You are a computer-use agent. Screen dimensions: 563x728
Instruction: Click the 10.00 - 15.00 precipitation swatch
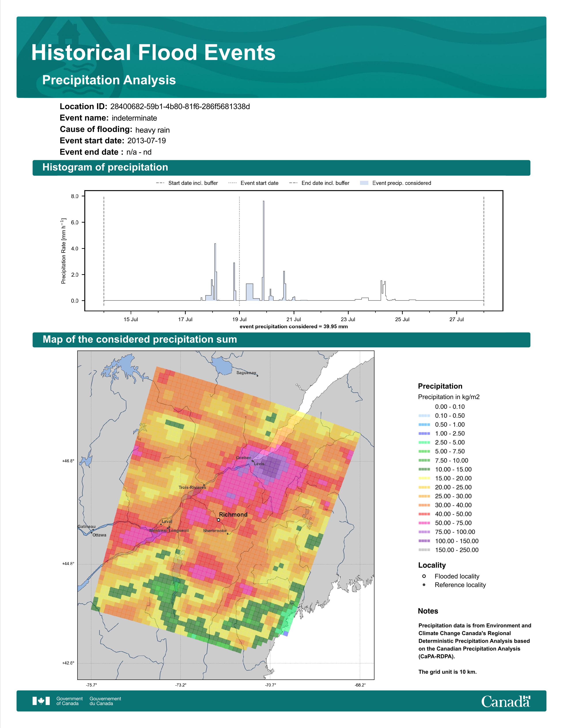[x=424, y=469]
